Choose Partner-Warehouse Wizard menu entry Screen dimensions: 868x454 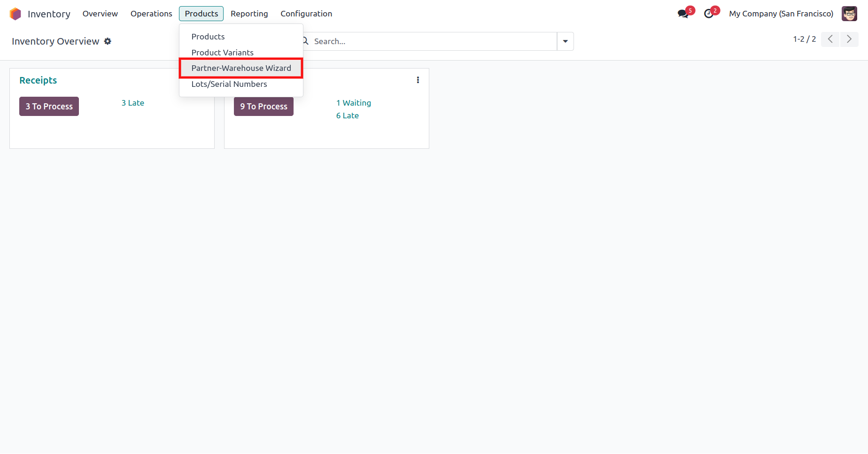pos(241,68)
